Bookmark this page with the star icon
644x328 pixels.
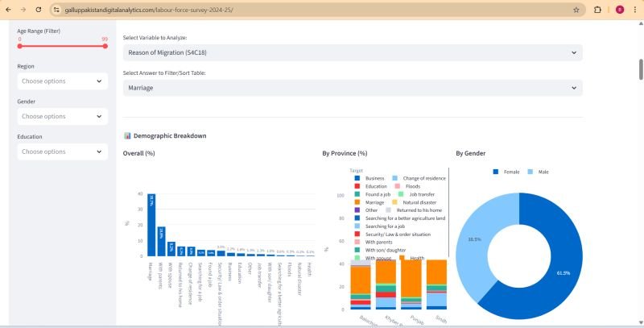pyautogui.click(x=576, y=10)
